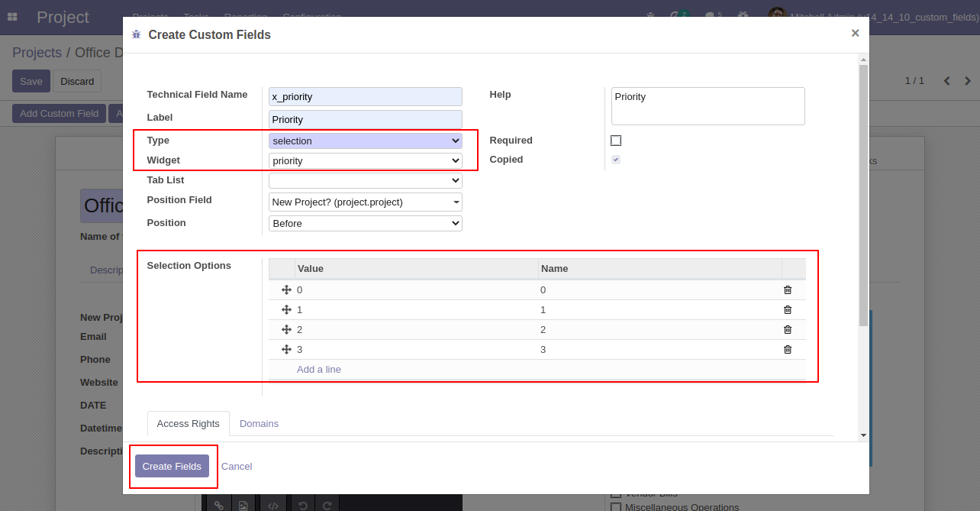
Task: Grab the move handle of option row 3
Action: coord(287,349)
